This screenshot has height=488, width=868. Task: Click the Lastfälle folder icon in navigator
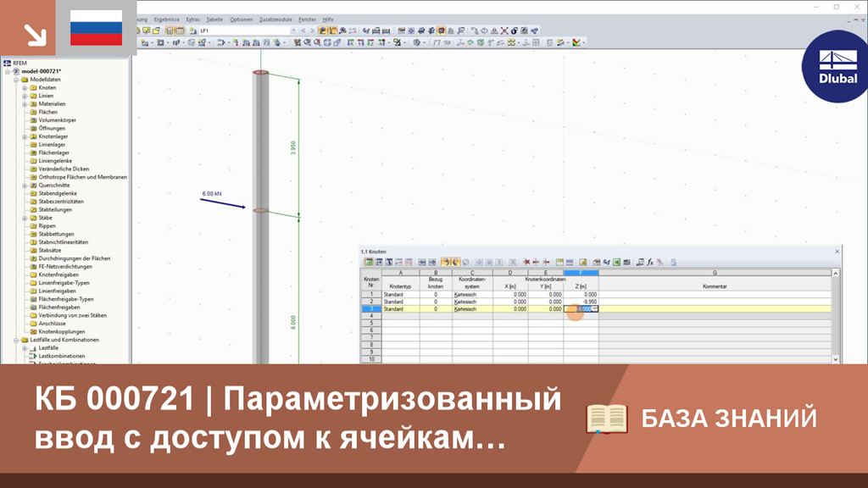tap(33, 348)
